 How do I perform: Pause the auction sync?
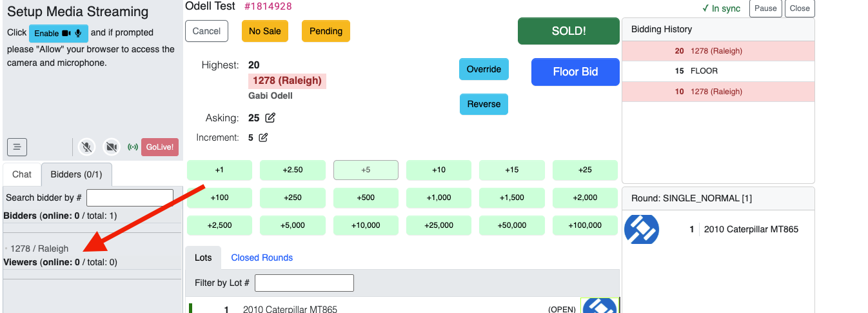click(765, 8)
